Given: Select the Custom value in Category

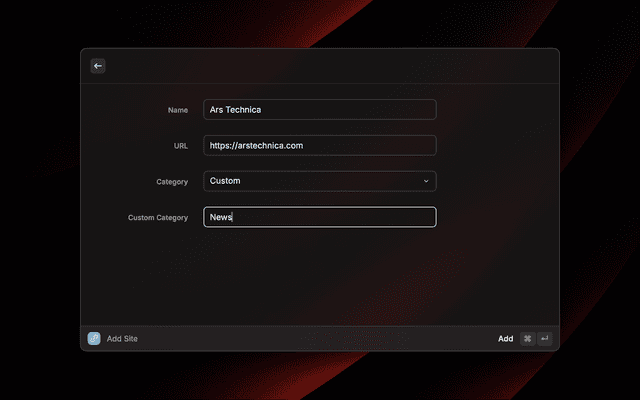Looking at the screenshot, I should (x=225, y=181).
